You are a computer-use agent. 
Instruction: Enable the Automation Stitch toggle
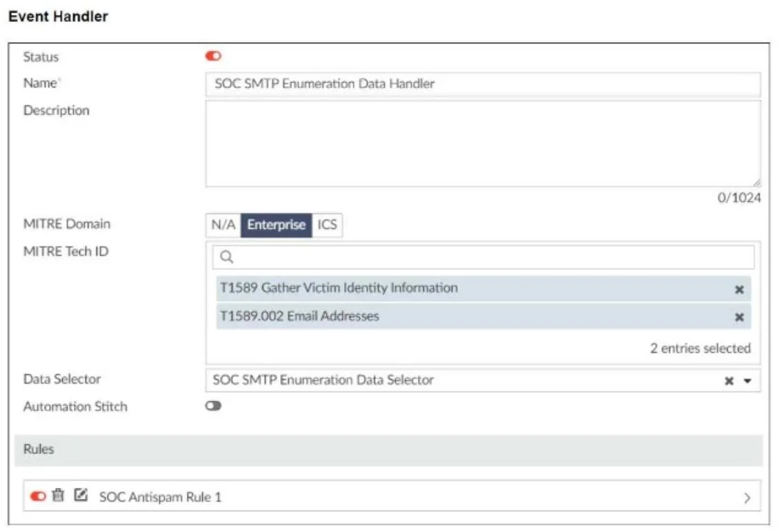point(213,406)
